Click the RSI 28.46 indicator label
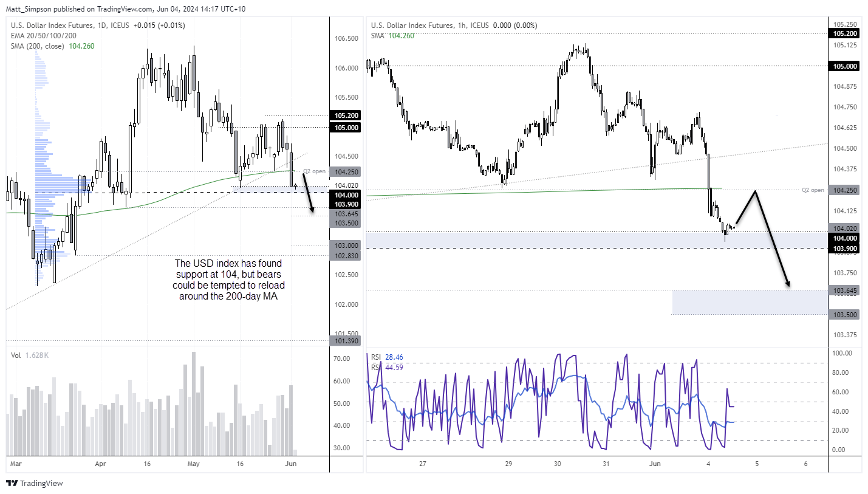The height and width of the screenshot is (494, 868). (x=388, y=358)
